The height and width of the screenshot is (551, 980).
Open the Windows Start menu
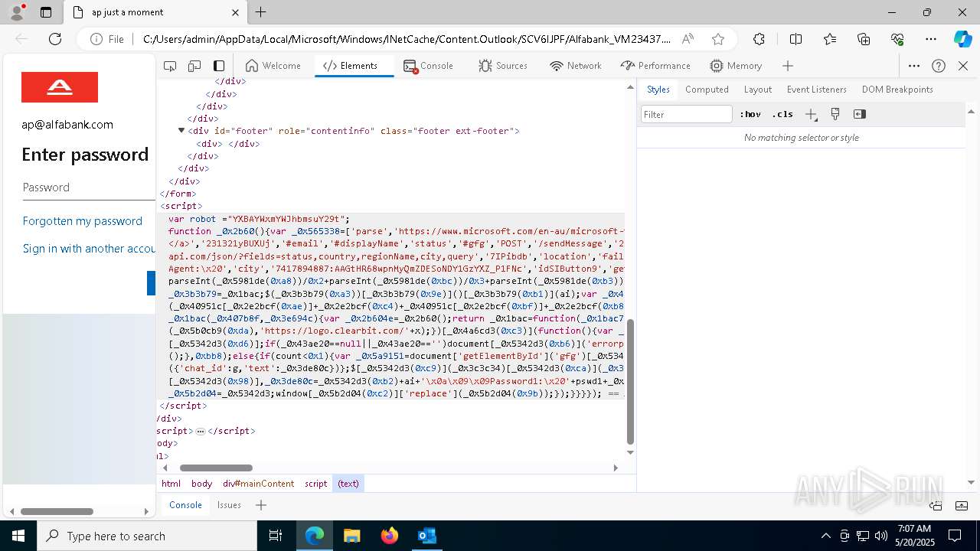pos(18,536)
